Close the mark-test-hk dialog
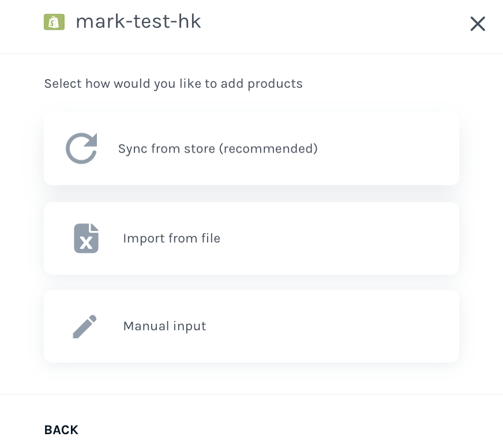503x448 pixels. [478, 24]
